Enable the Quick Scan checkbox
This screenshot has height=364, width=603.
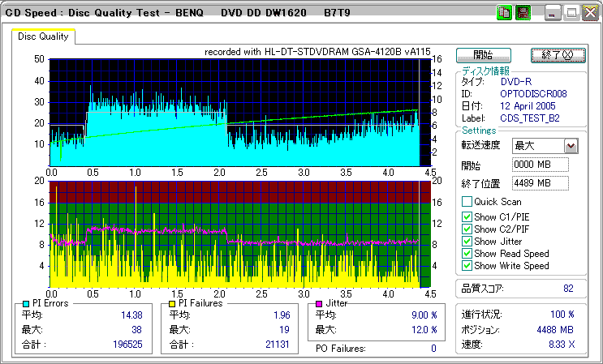[467, 202]
